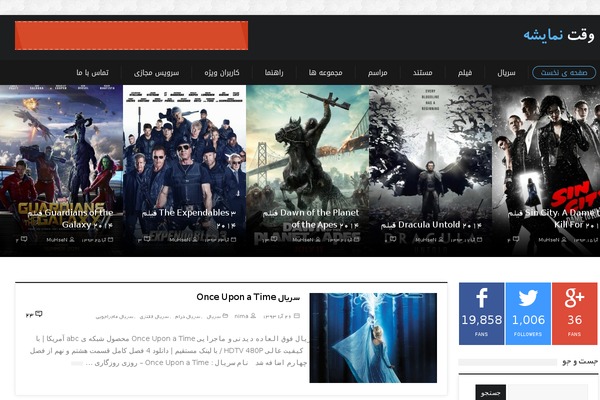600x400 pixels.
Task: Open the Twitter followers box
Action: pyautogui.click(x=528, y=313)
